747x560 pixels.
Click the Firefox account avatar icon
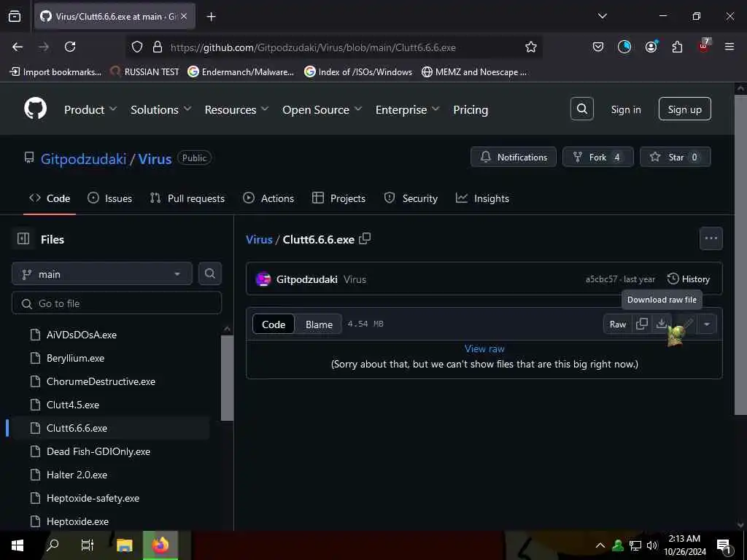point(651,47)
